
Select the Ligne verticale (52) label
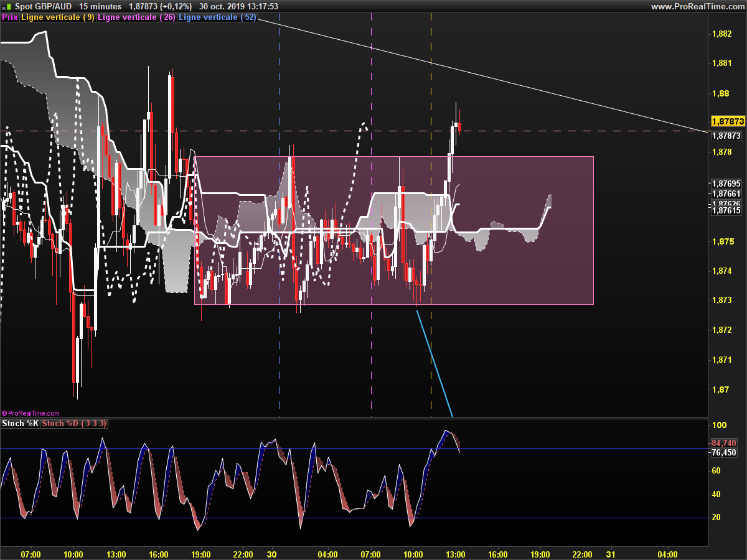coord(217,17)
